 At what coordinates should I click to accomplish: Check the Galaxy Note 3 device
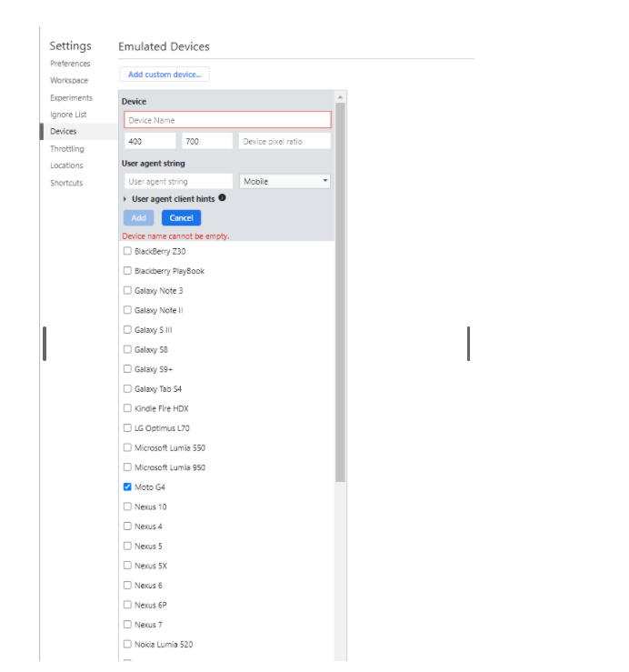coord(127,290)
